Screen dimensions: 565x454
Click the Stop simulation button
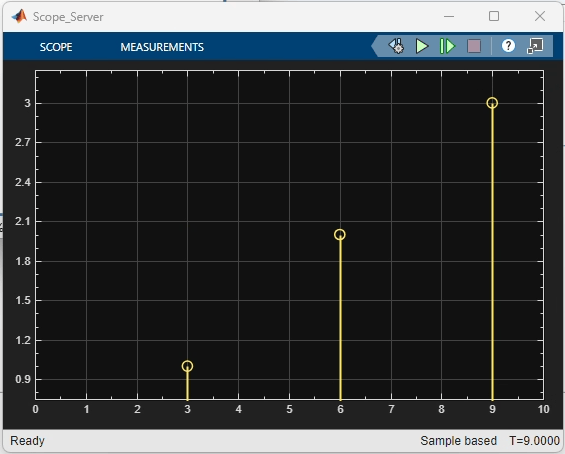(x=474, y=46)
